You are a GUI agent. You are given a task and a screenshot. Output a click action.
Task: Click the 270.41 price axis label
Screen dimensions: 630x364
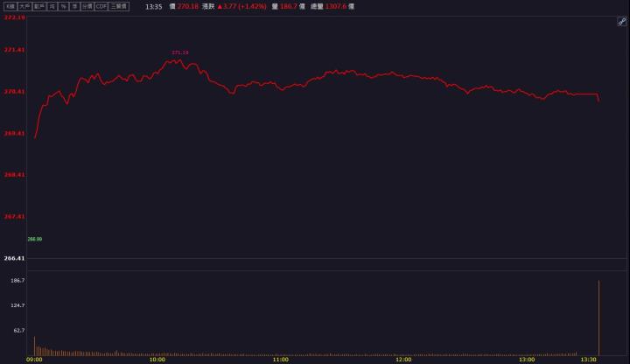(15, 92)
